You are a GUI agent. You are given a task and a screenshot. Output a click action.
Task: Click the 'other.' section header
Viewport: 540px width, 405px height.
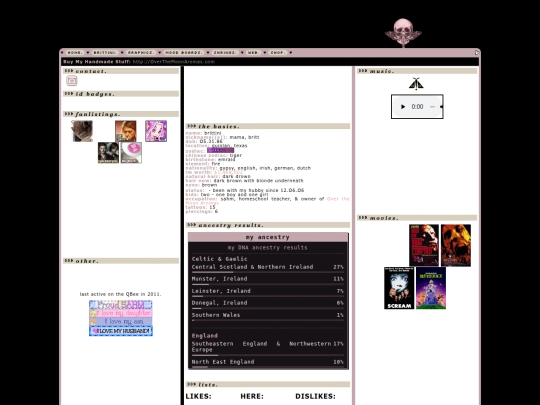pos(121,261)
